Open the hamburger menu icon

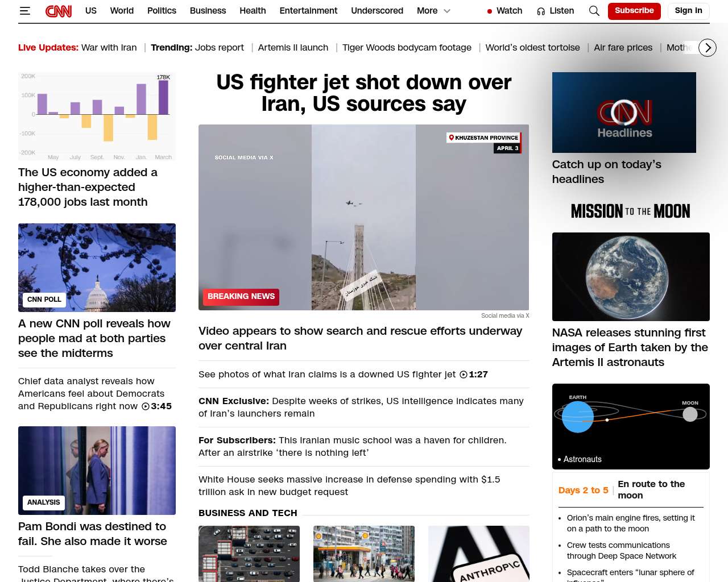[24, 11]
